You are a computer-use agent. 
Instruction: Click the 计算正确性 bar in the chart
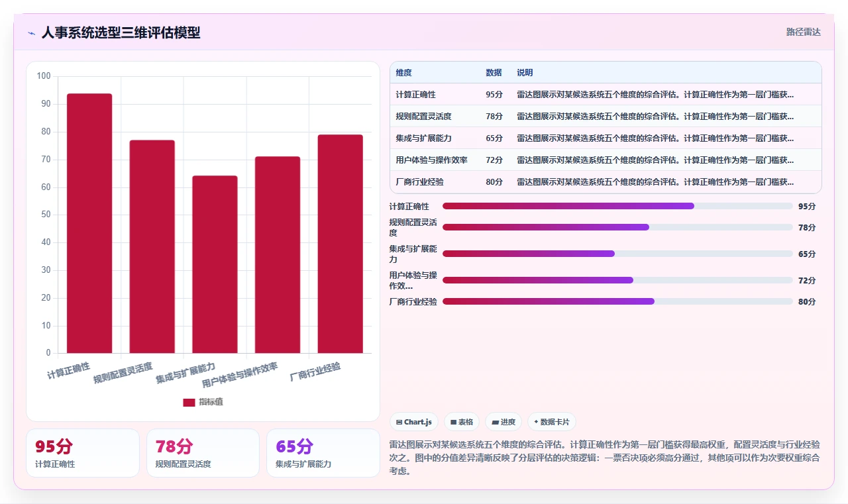click(x=89, y=223)
